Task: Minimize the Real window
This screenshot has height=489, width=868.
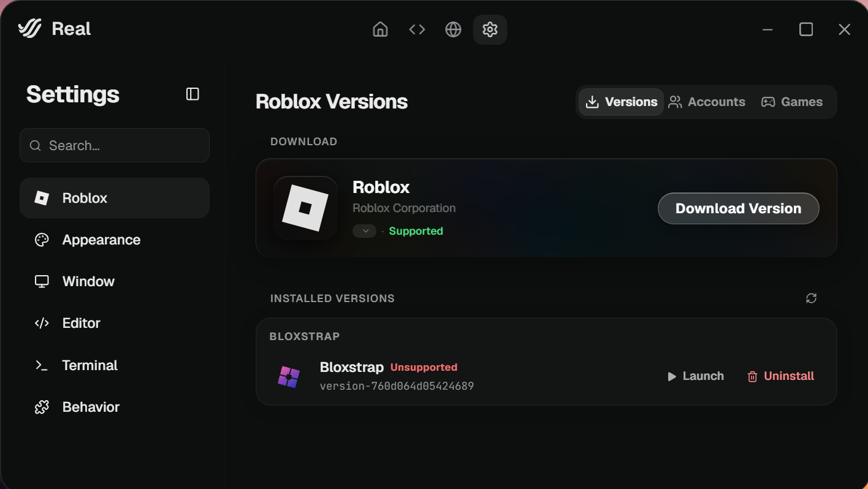Action: [767, 29]
